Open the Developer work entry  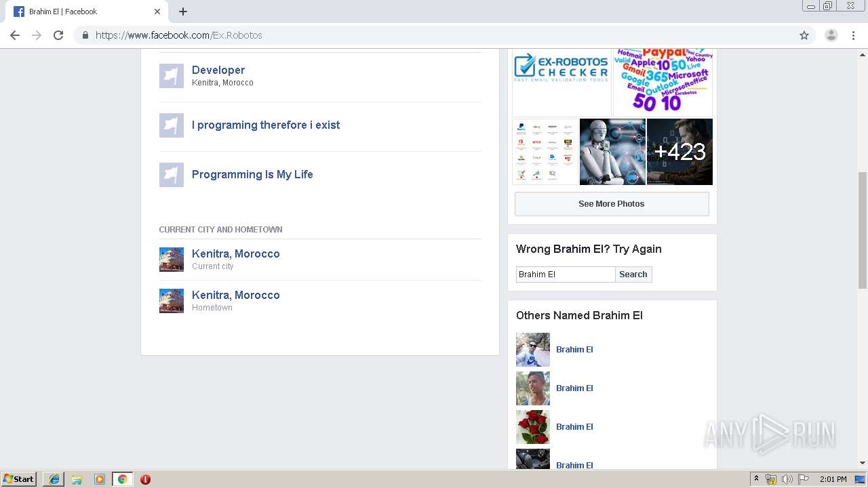[x=218, y=70]
